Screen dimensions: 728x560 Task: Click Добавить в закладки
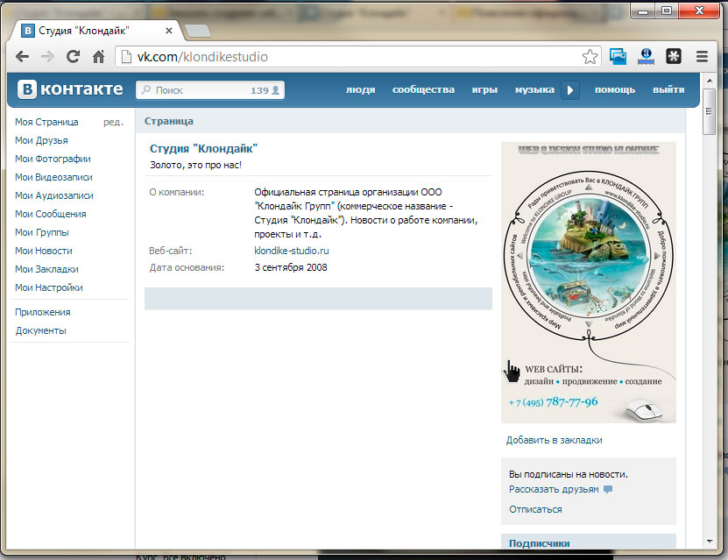point(554,440)
